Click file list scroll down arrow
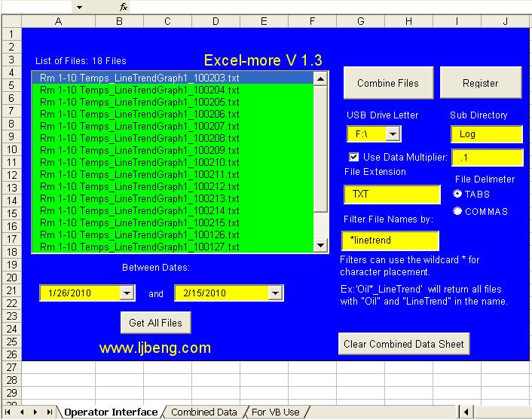 tap(320, 245)
